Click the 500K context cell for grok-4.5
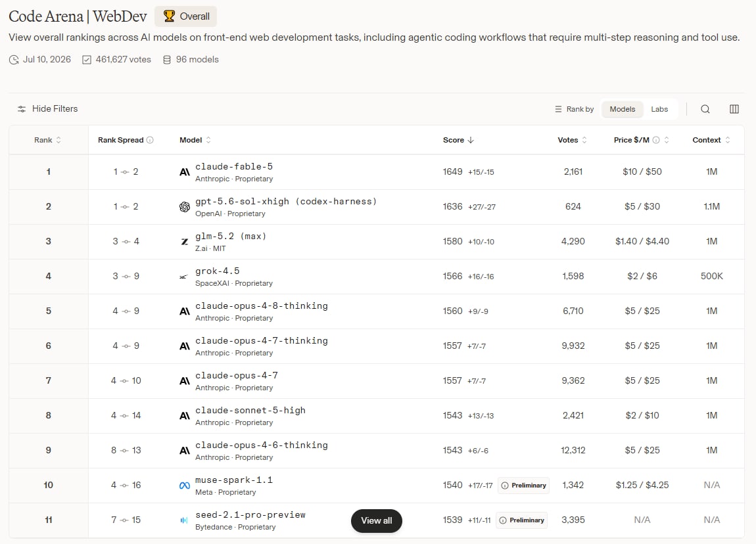756x544 pixels. point(712,276)
